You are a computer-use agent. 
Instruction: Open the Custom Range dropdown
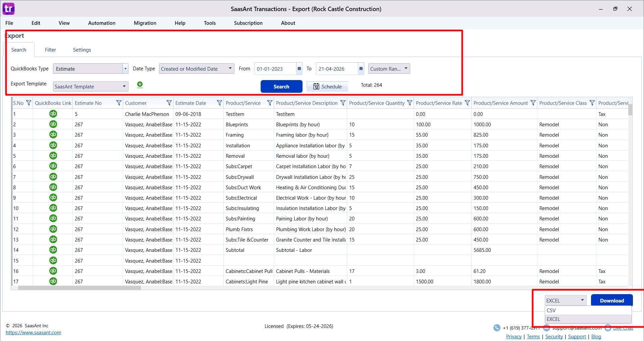tap(389, 69)
